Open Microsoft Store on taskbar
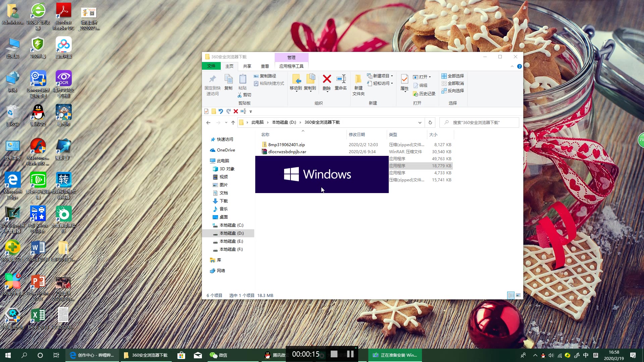 [x=181, y=355]
